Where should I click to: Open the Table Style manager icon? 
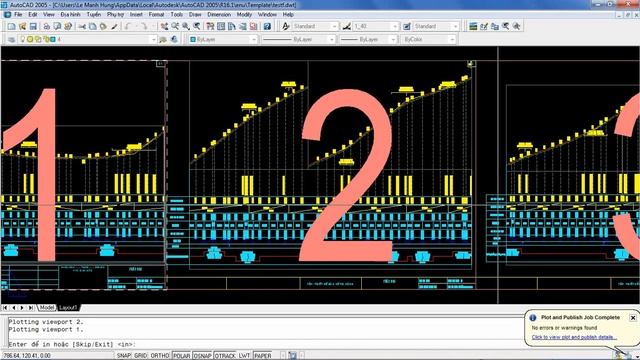pyautogui.click(x=407, y=26)
